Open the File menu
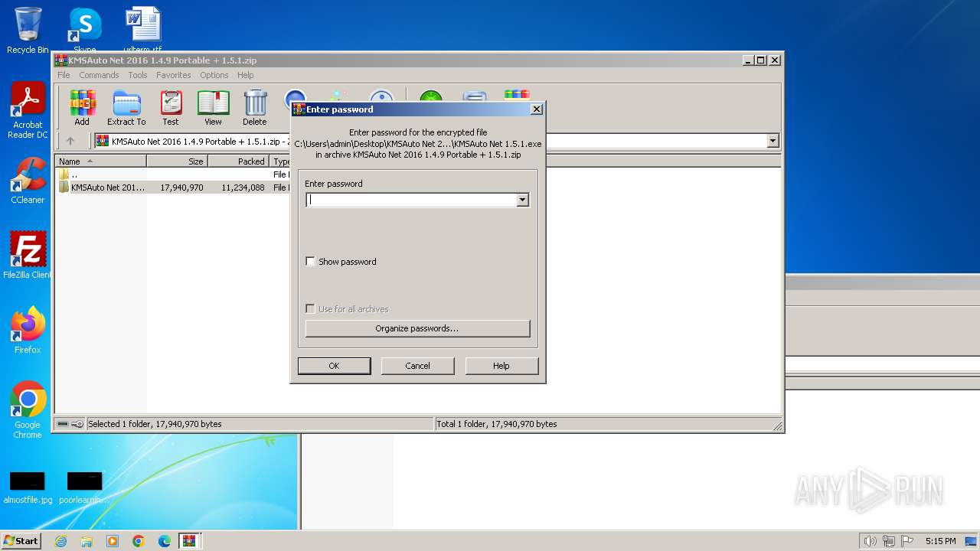This screenshot has height=551, width=980. [x=64, y=75]
